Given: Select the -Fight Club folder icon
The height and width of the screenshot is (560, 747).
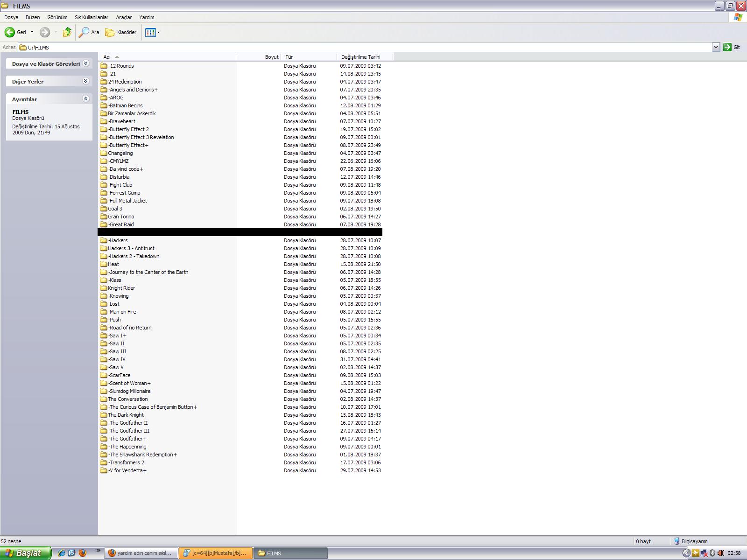Looking at the screenshot, I should point(104,185).
